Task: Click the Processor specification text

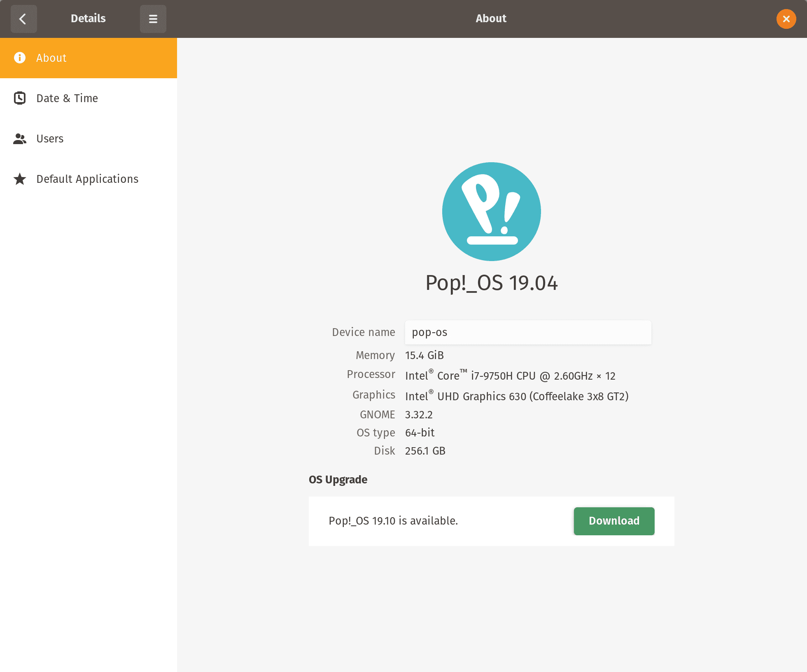Action: pos(510,376)
